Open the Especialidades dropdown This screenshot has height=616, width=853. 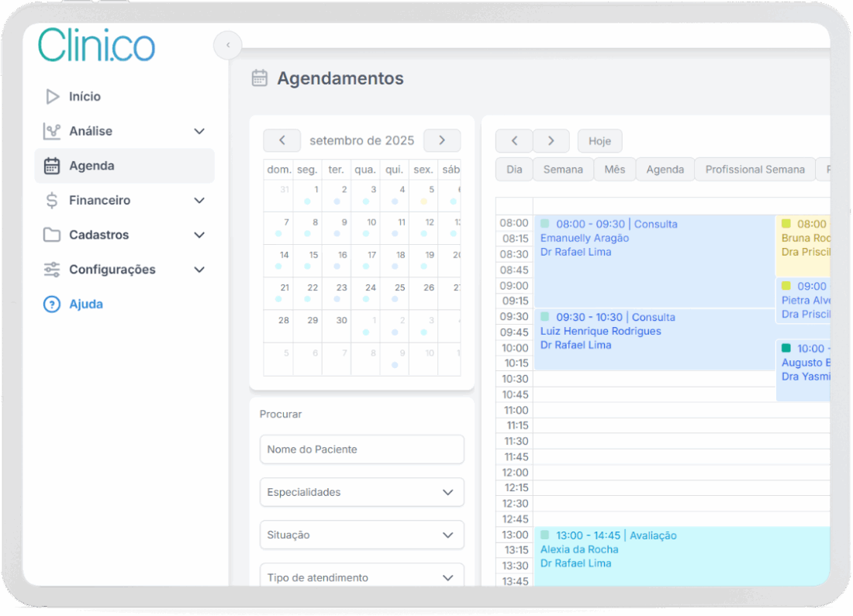point(361,492)
